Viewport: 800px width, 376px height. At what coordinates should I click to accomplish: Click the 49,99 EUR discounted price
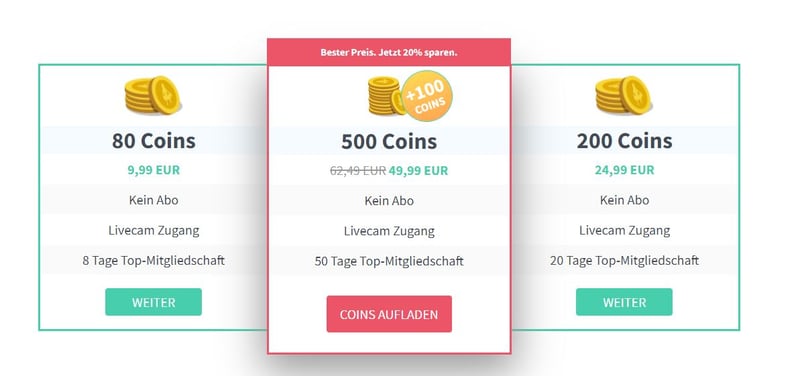pos(418,171)
